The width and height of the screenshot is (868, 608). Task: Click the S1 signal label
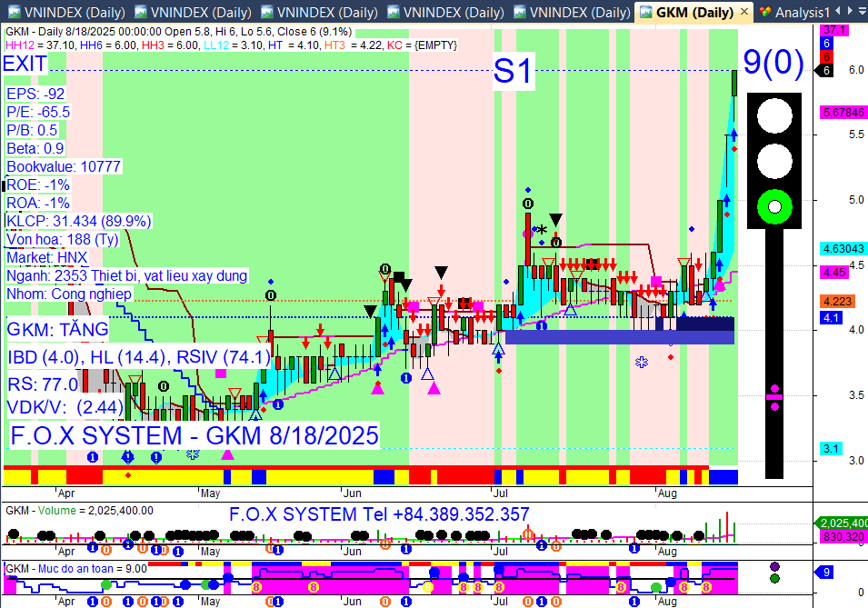point(514,71)
